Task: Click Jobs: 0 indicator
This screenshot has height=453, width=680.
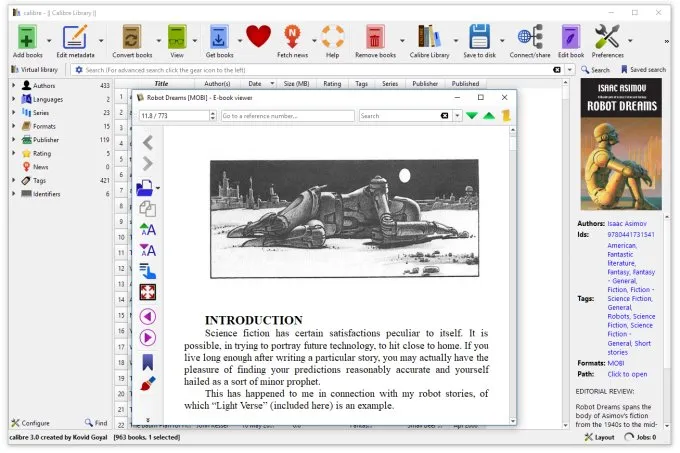Action: point(640,437)
